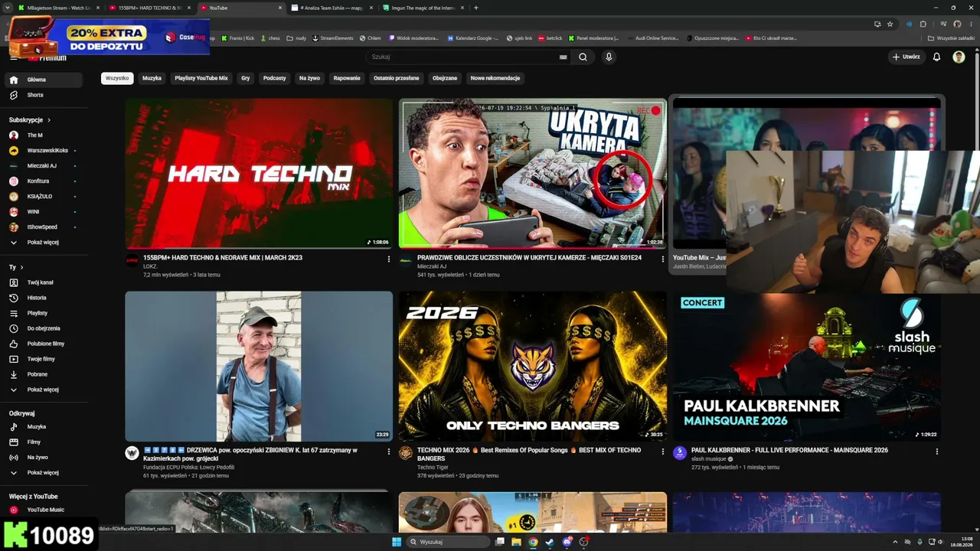Screen dimensions: 980x551
Task: Play the Ukryta Kamera video thumbnail
Action: pyautogui.click(x=533, y=173)
